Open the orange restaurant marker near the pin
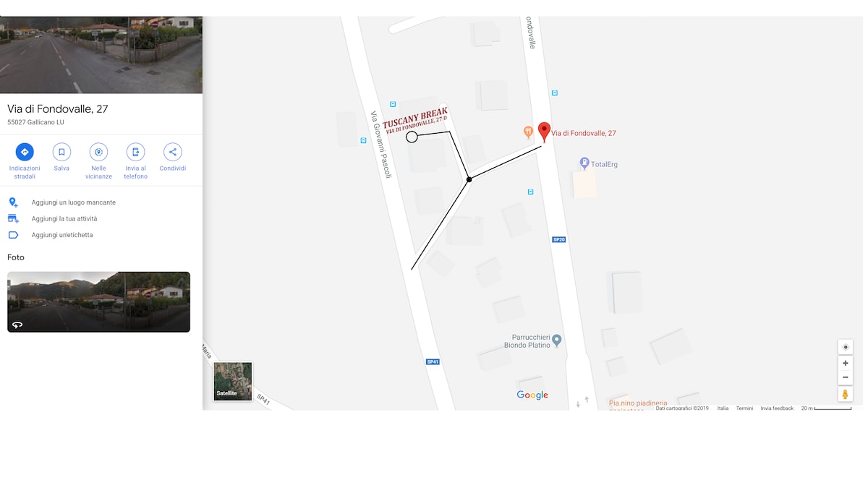868x488 pixels. point(528,132)
